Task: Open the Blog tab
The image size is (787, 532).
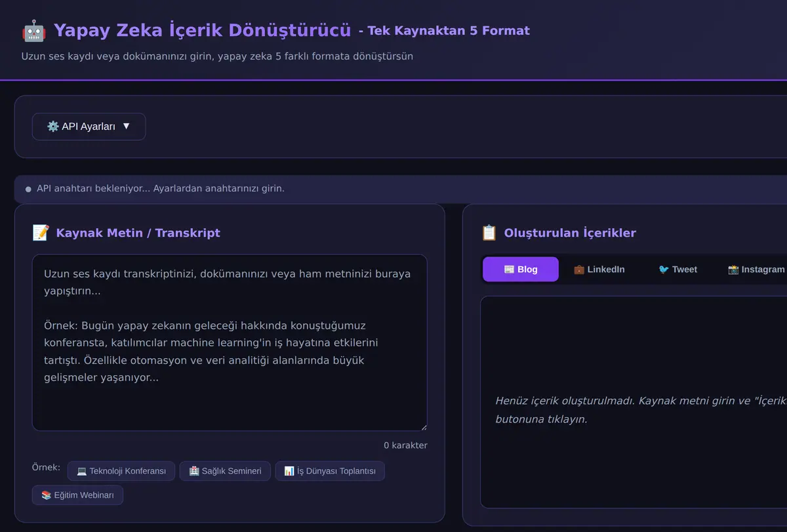Action: [x=521, y=269]
